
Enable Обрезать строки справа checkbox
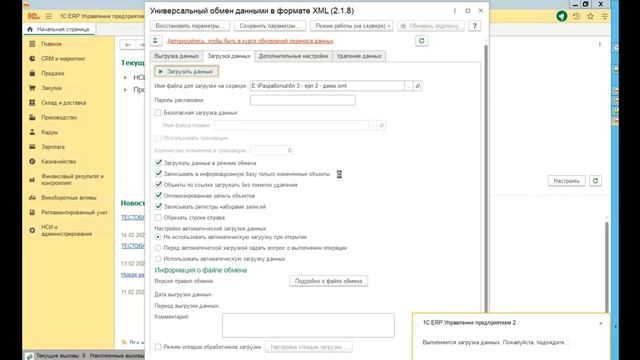coord(158,218)
